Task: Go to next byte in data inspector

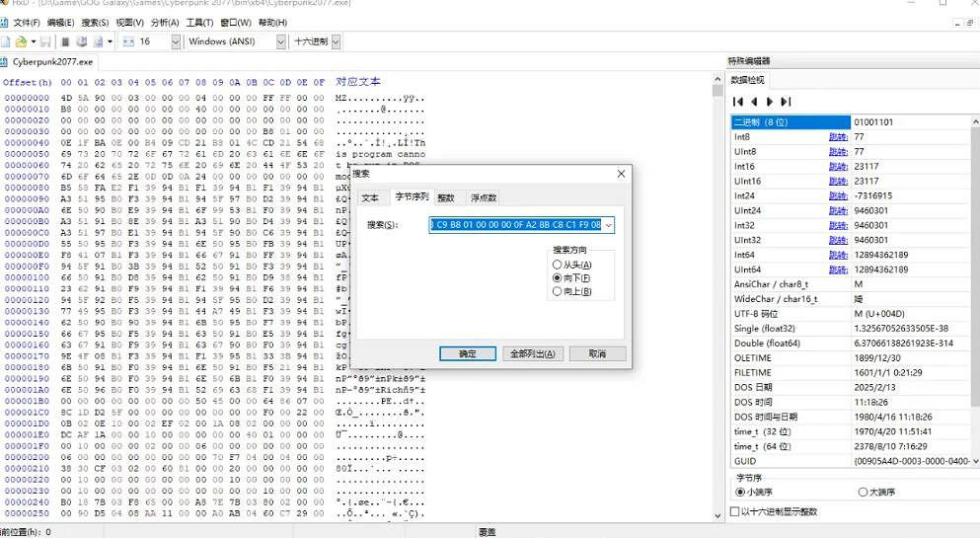Action: (770, 102)
